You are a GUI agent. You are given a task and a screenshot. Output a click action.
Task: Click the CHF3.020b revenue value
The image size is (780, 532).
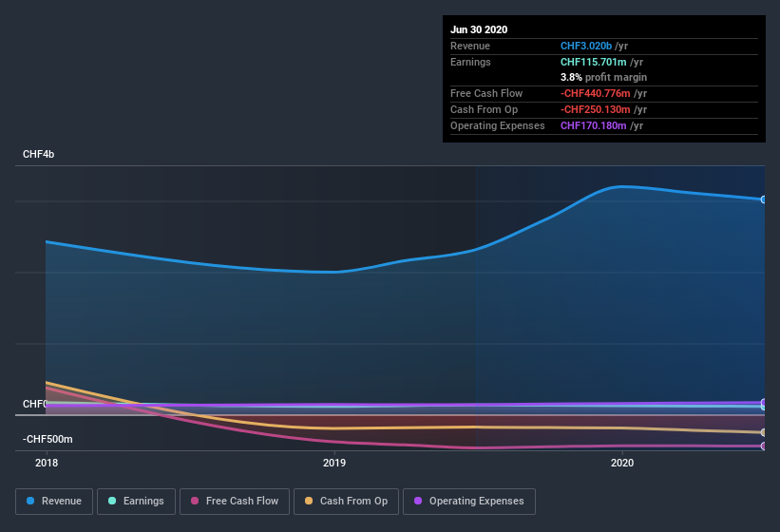click(586, 46)
